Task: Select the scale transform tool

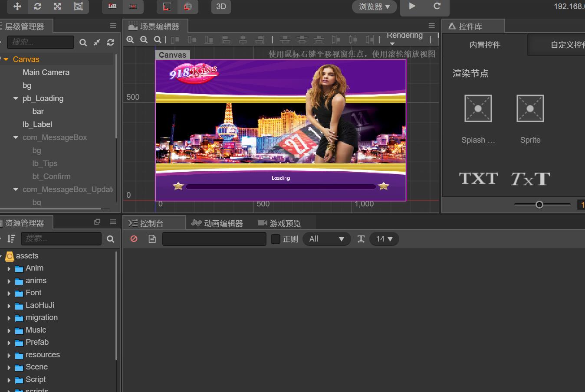Action: [57, 7]
